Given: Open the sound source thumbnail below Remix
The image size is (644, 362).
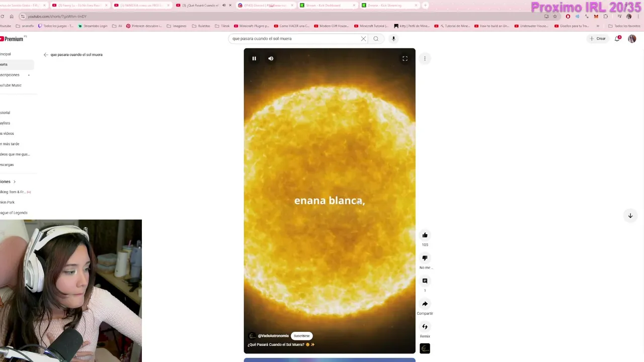Looking at the screenshot, I should (x=425, y=348).
